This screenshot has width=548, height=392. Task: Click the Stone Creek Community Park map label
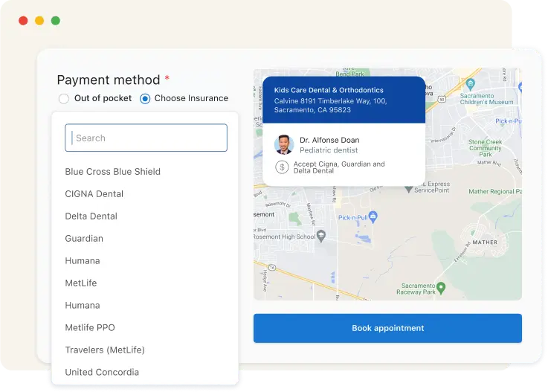[485, 148]
